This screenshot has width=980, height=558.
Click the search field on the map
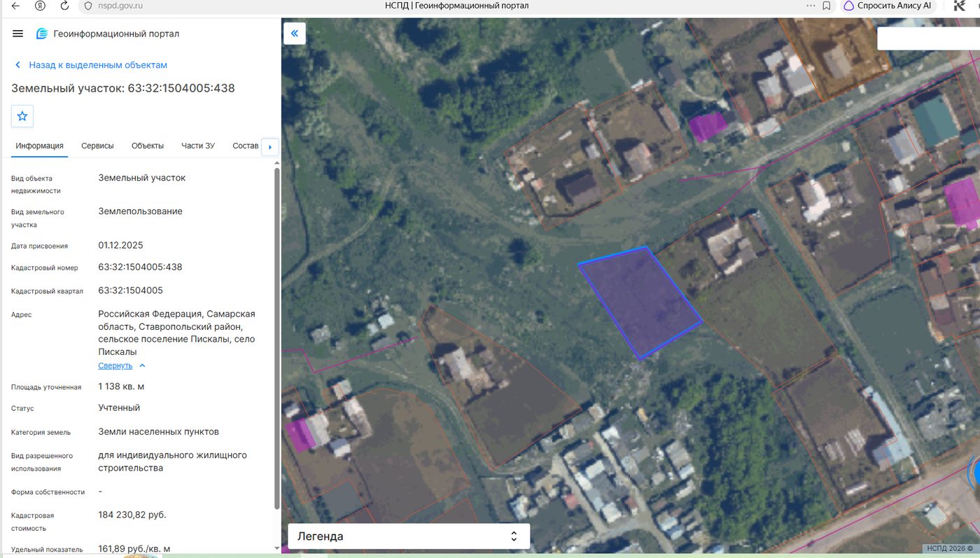point(928,38)
